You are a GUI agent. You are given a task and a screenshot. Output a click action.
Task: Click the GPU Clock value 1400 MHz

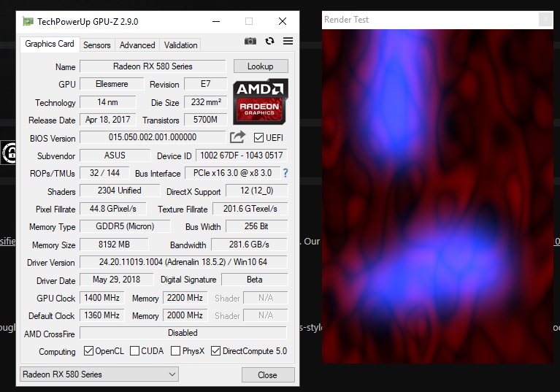[x=101, y=298]
